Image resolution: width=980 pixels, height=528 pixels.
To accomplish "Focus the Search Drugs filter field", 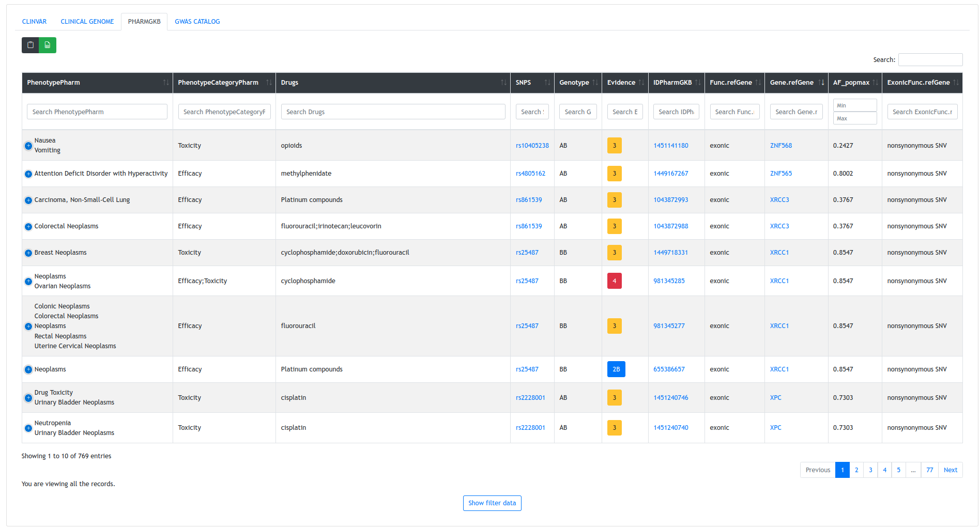I will (393, 112).
